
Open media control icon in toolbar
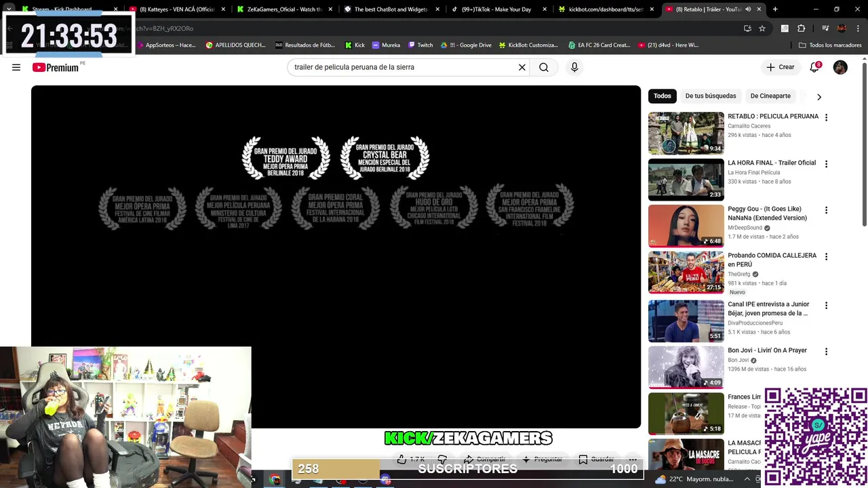pyautogui.click(x=825, y=28)
